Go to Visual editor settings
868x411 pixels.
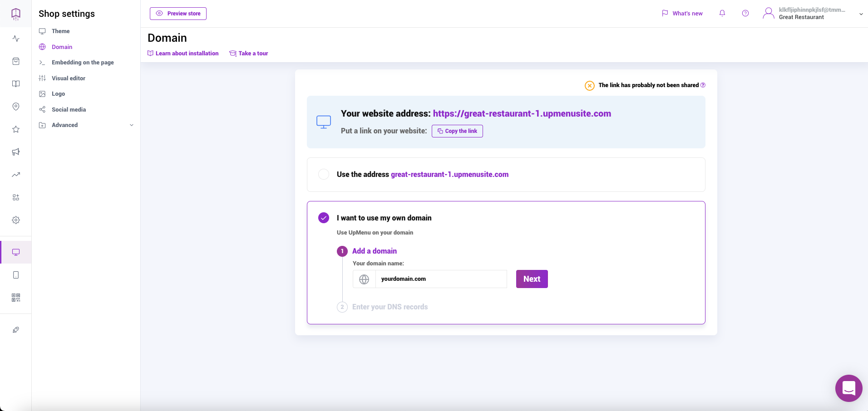point(68,78)
